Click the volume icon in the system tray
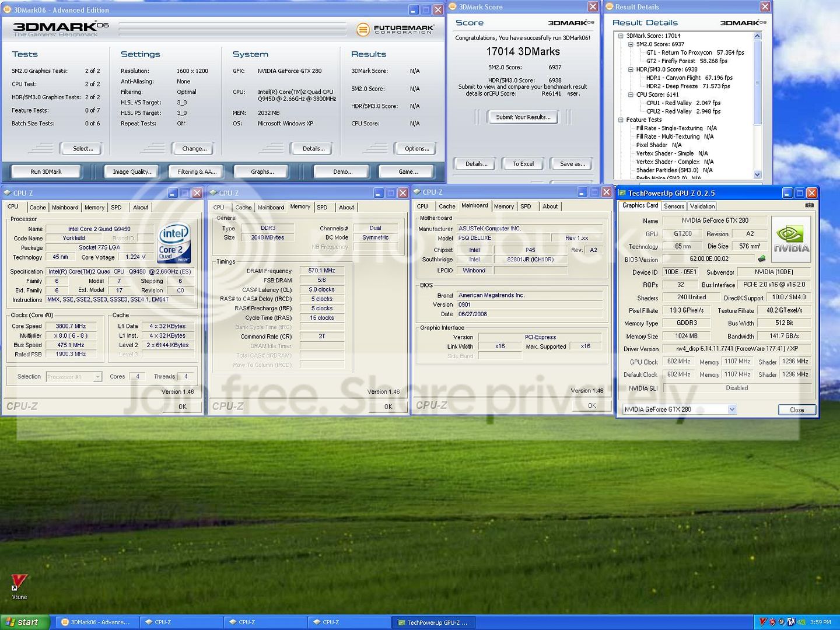Image resolution: width=840 pixels, height=630 pixels. pos(780,622)
